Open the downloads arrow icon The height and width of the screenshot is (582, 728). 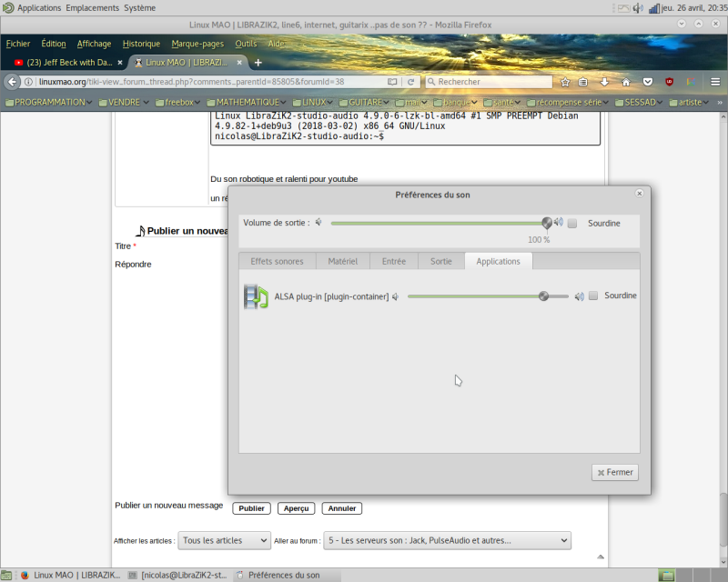point(604,82)
